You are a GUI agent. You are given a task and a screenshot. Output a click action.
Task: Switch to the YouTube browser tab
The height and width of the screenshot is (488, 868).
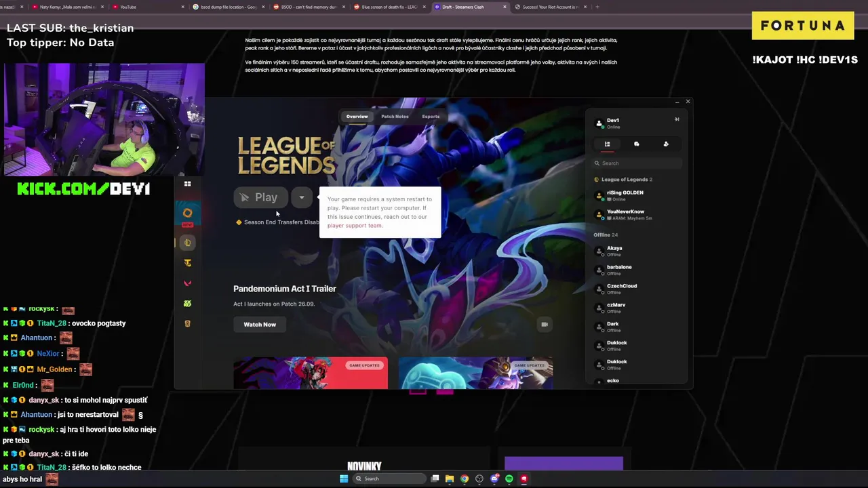(148, 7)
